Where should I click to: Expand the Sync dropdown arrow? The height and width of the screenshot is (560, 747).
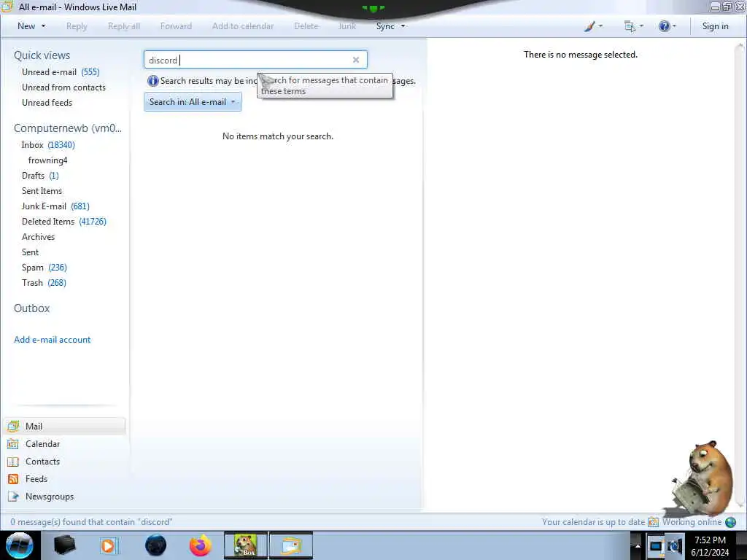pos(403,26)
